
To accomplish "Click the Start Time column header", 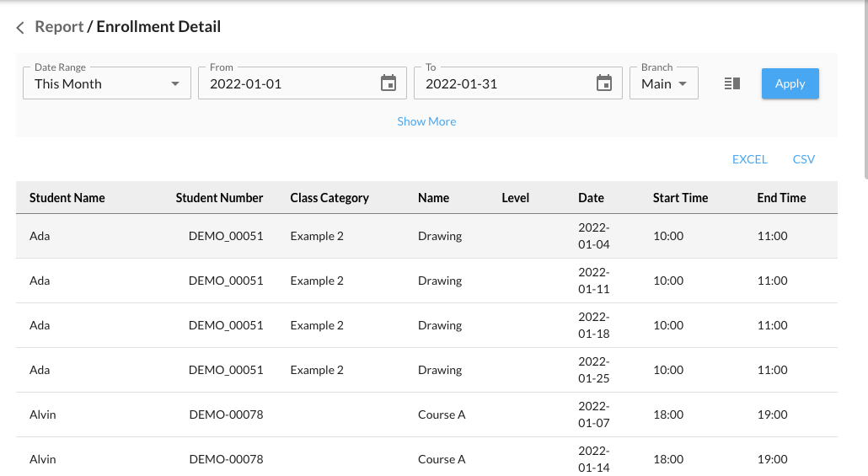I will click(x=680, y=198).
